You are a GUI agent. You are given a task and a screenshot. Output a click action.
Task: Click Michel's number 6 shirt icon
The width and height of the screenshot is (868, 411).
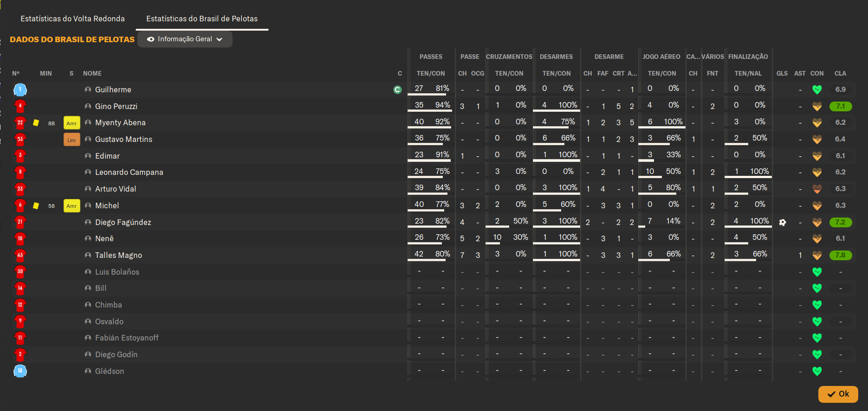click(20, 205)
